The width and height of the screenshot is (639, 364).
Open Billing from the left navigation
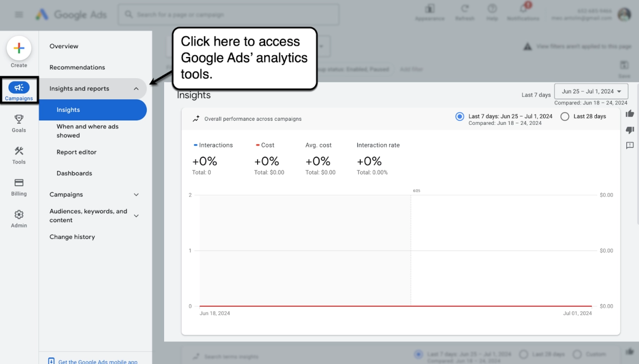coord(19,186)
